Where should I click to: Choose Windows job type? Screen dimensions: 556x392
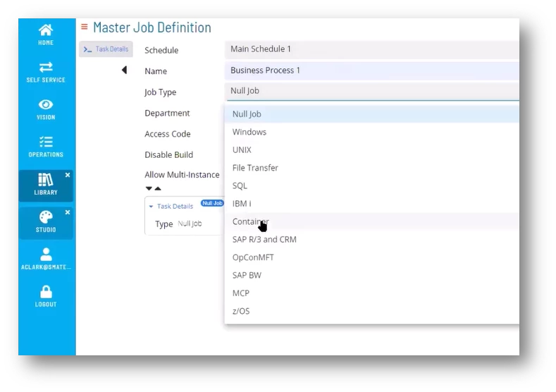tap(372, 132)
